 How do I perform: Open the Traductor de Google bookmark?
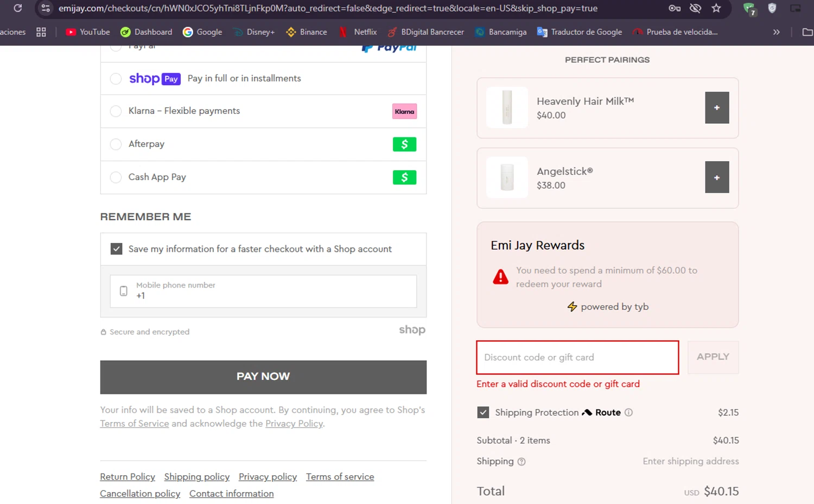coord(580,32)
